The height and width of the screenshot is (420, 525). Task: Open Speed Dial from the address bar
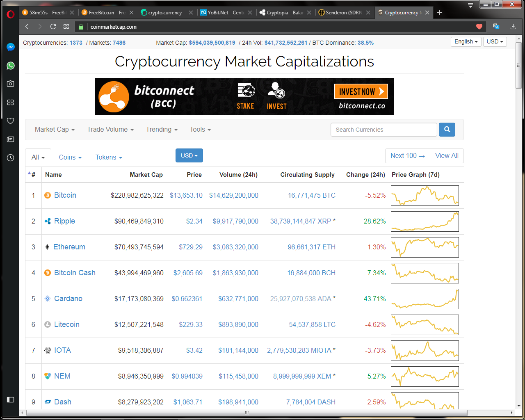66,27
